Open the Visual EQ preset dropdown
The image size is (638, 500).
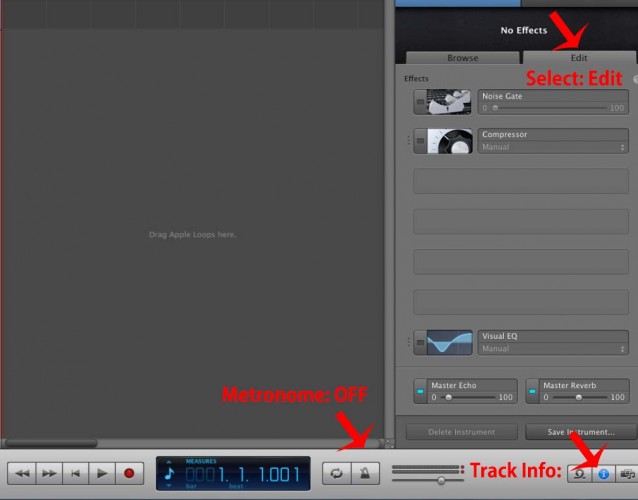pyautogui.click(x=553, y=349)
